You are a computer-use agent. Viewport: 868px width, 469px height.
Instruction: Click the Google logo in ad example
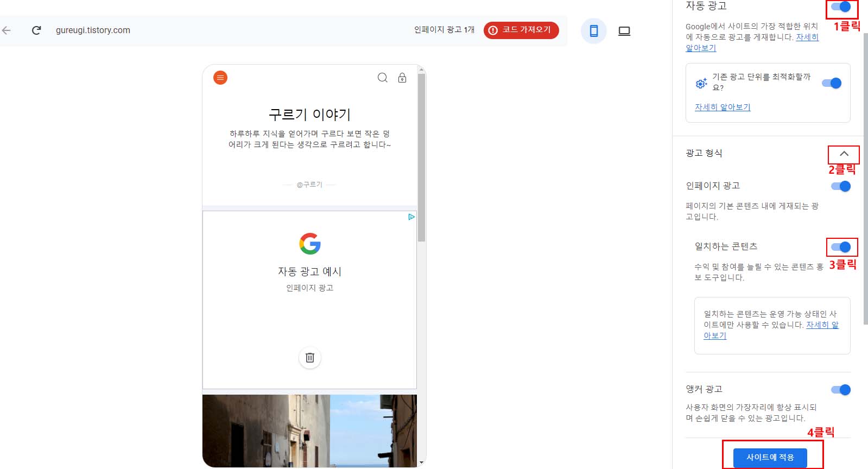[x=310, y=244]
